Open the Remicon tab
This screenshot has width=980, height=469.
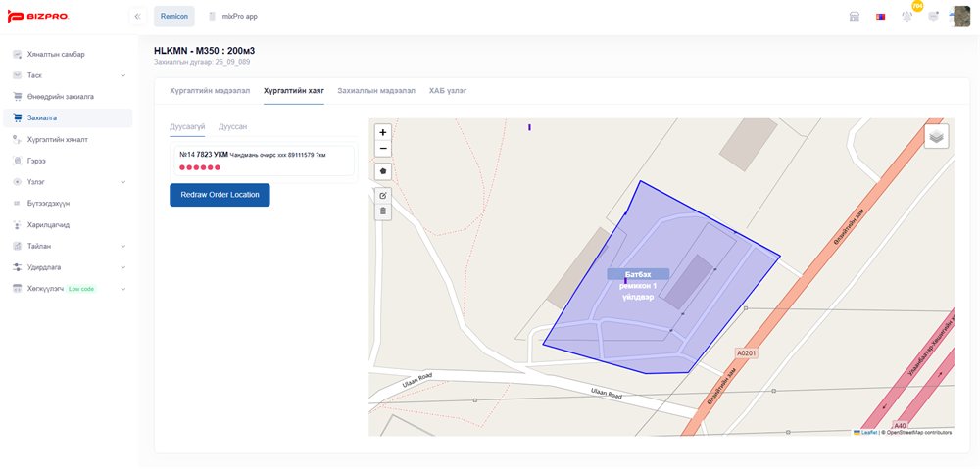tap(173, 17)
